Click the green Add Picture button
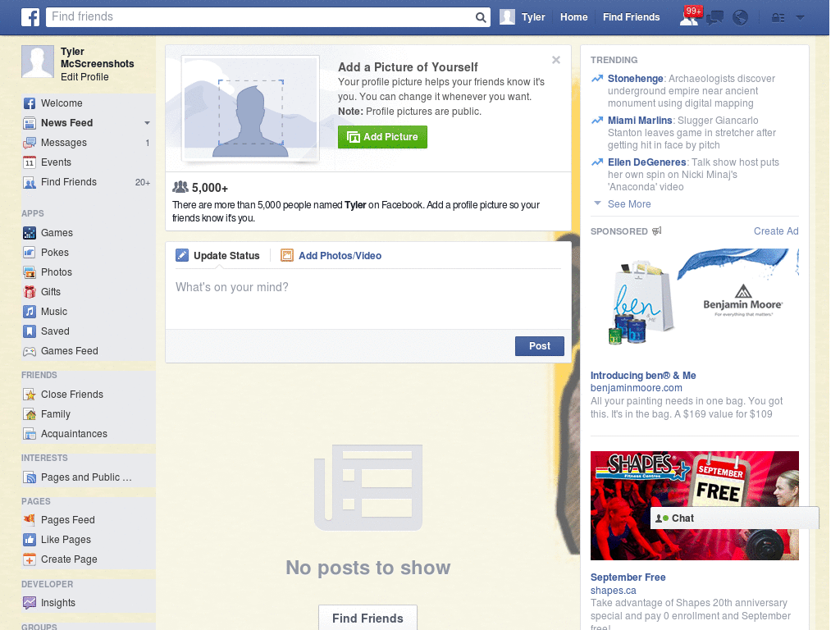This screenshot has width=840, height=630. (x=382, y=137)
